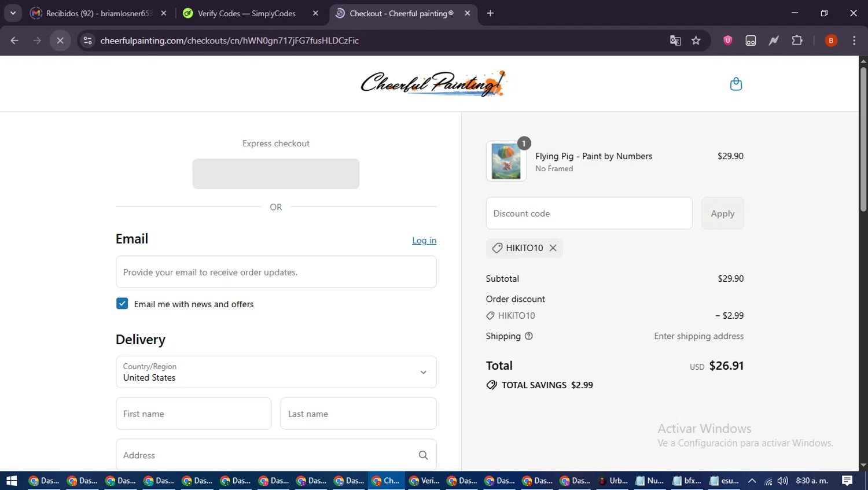Image resolution: width=868 pixels, height=490 pixels.
Task: Click the scrollbar down arrow
Action: click(863, 465)
